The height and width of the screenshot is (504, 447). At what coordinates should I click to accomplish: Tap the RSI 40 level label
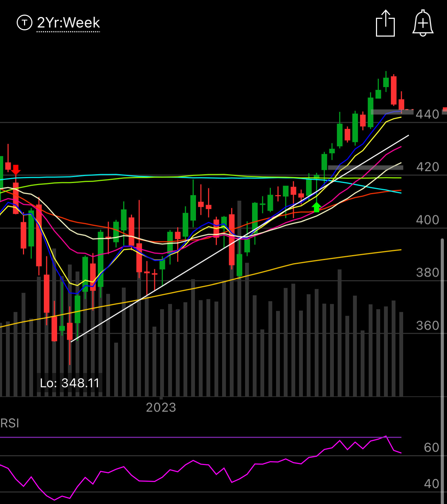point(432,483)
